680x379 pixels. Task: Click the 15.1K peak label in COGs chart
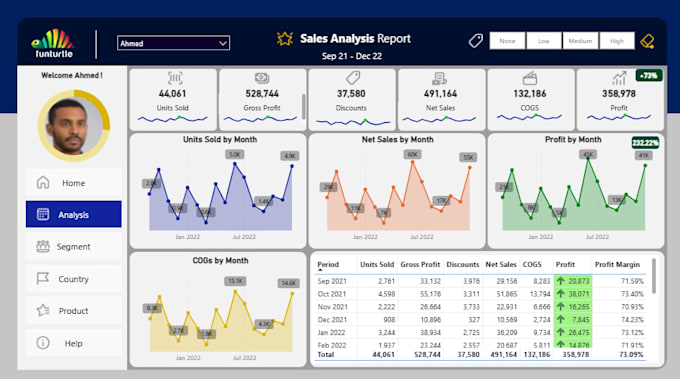tap(235, 281)
